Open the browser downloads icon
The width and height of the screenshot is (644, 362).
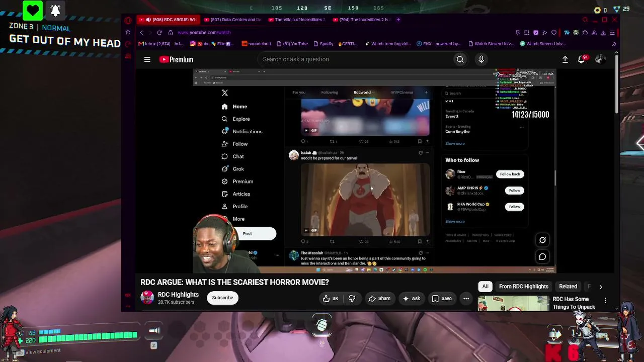(x=603, y=33)
